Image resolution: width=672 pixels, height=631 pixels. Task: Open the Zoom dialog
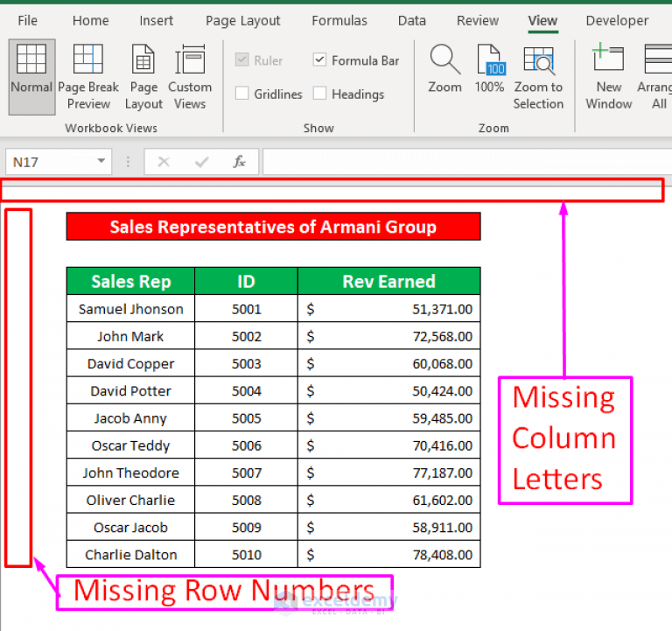pyautogui.click(x=444, y=68)
